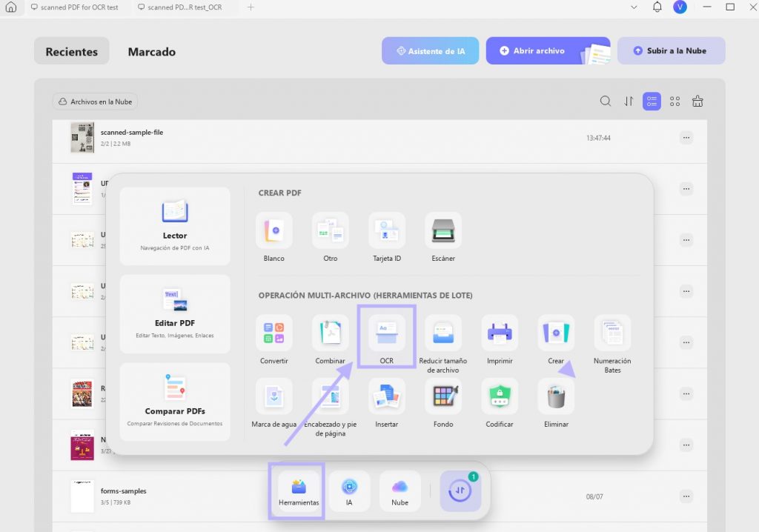Open the notifications bell
Screen dimensions: 759x532
pos(657,7)
